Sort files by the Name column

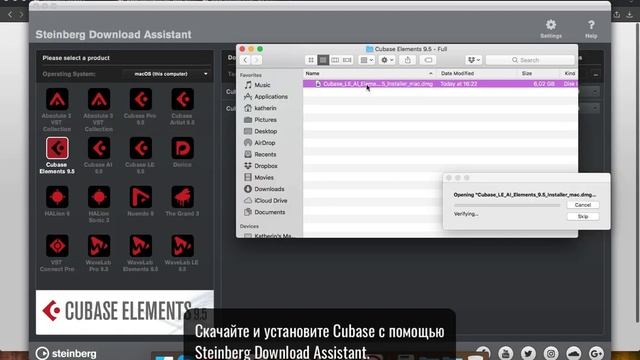point(369,73)
